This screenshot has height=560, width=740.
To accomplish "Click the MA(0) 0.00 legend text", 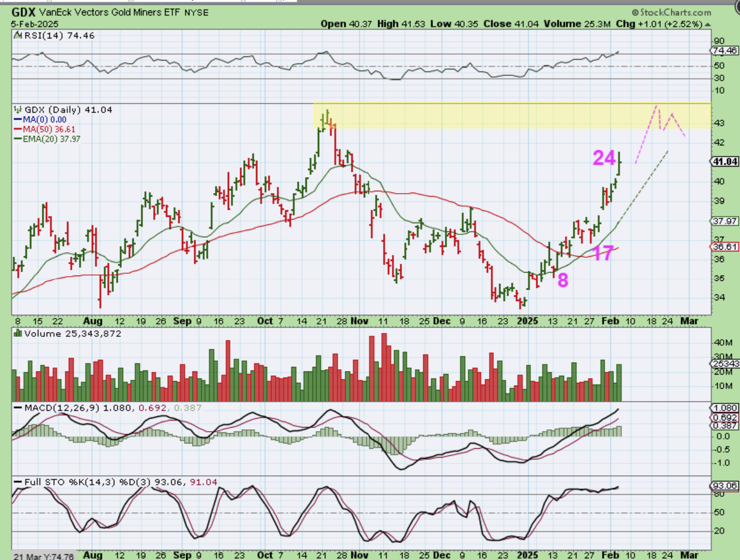I will point(45,120).
